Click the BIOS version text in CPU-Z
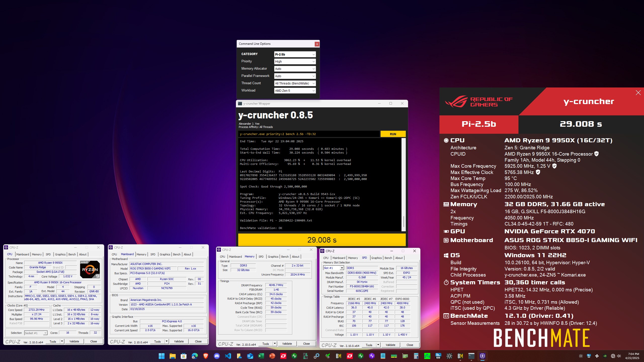This screenshot has width=644, height=362. pyautogui.click(x=167, y=304)
